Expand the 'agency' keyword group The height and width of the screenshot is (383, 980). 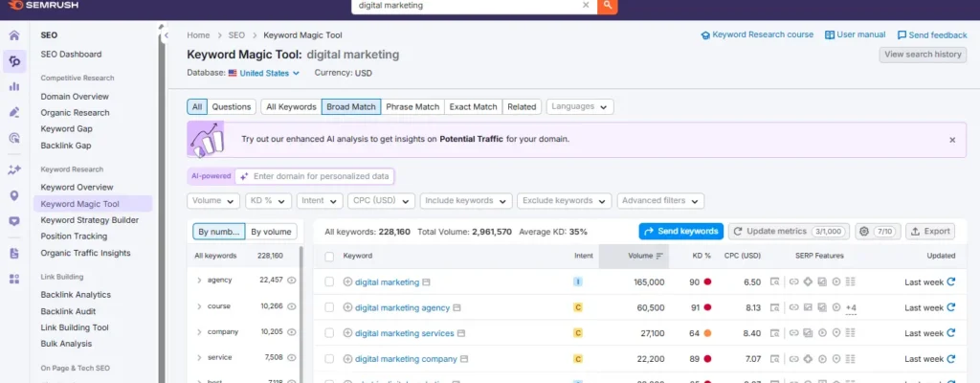(199, 281)
